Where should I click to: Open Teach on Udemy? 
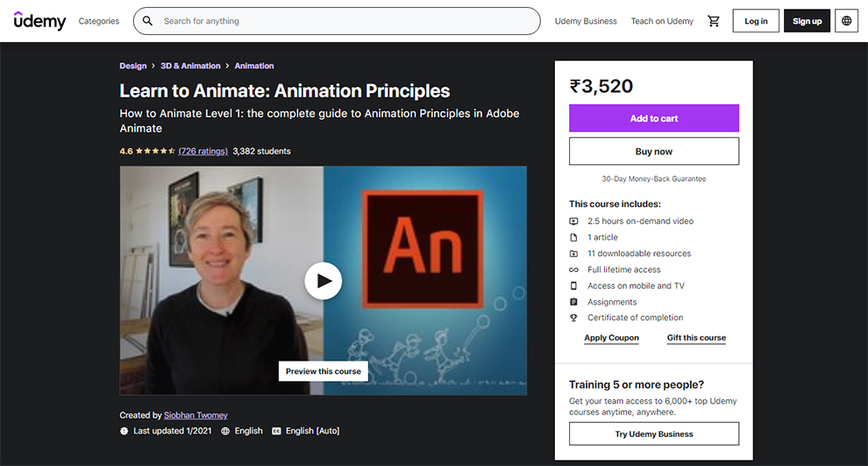[x=662, y=21]
